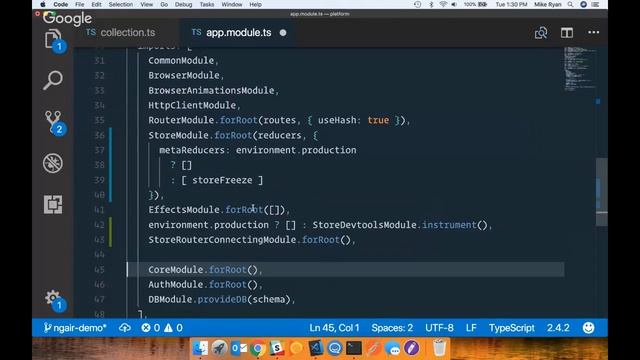Viewport: 640px width, 360px height.
Task: Show problems via the errors and warnings counter
Action: [162, 328]
